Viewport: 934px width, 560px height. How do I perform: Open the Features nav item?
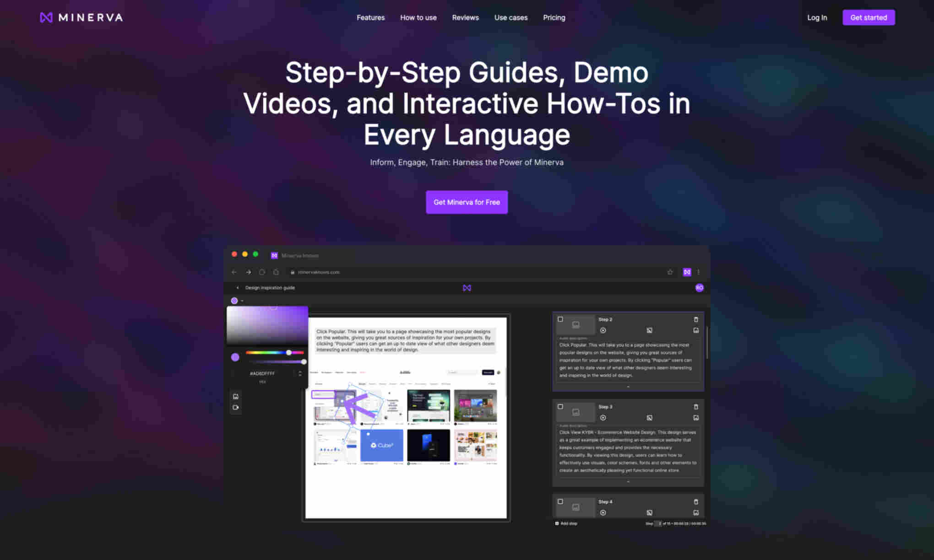[370, 17]
